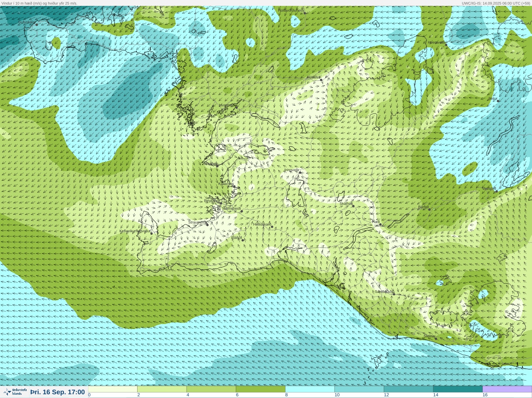Select the 6–8 m/s legend color
532x398 pixels.
pyautogui.click(x=261, y=389)
